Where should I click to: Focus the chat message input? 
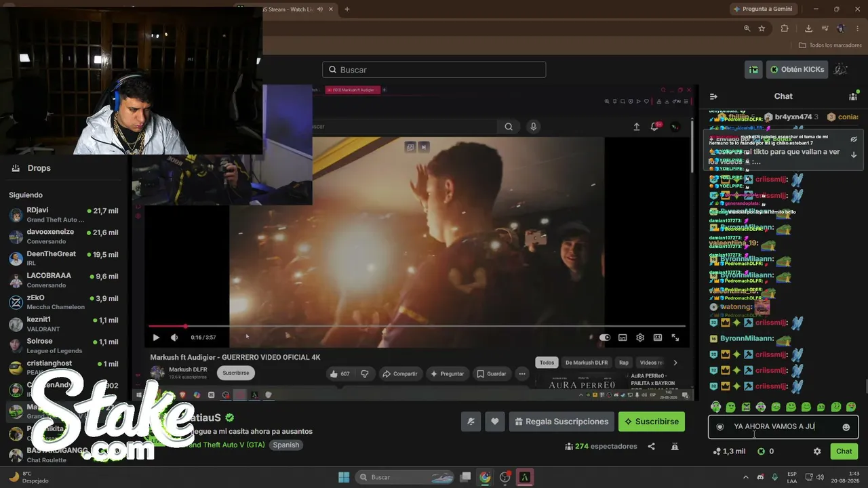pos(783,427)
